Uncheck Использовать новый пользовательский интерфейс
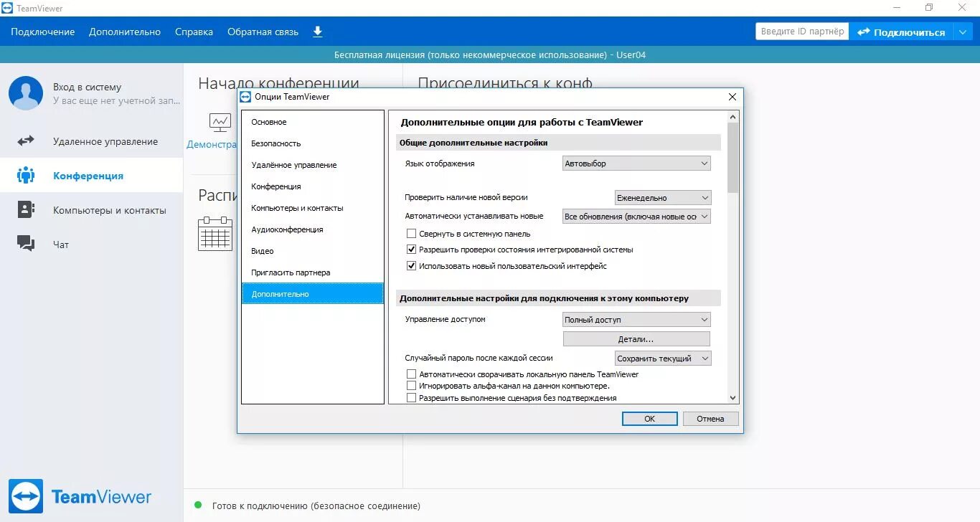Image resolution: width=980 pixels, height=522 pixels. click(412, 266)
